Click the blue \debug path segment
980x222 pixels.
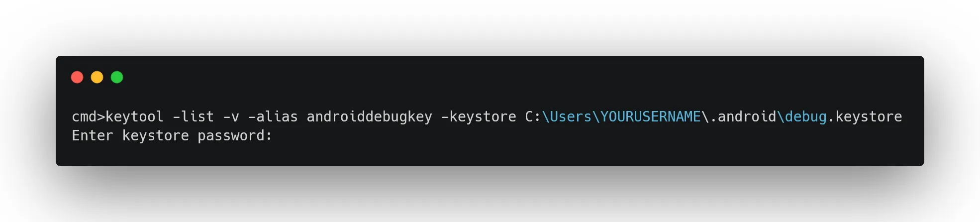click(802, 117)
